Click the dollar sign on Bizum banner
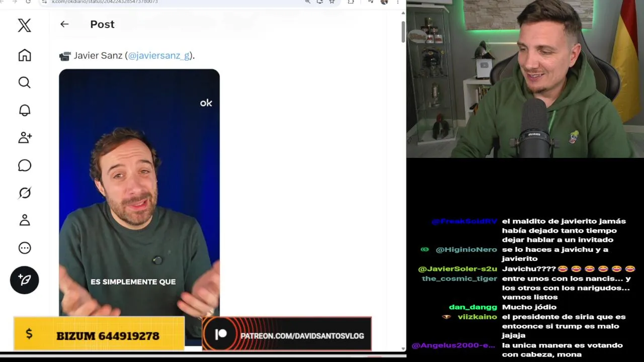Screen dimensions: 644x362 click(29, 333)
